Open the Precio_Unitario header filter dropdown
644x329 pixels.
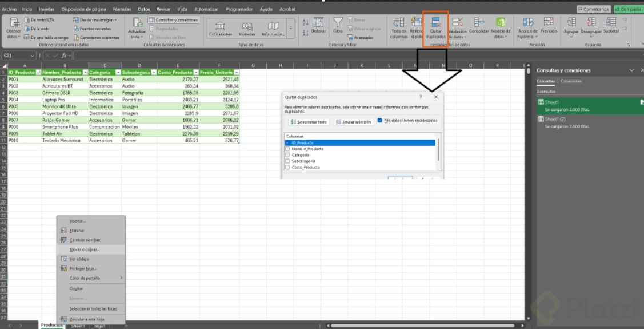(x=236, y=72)
